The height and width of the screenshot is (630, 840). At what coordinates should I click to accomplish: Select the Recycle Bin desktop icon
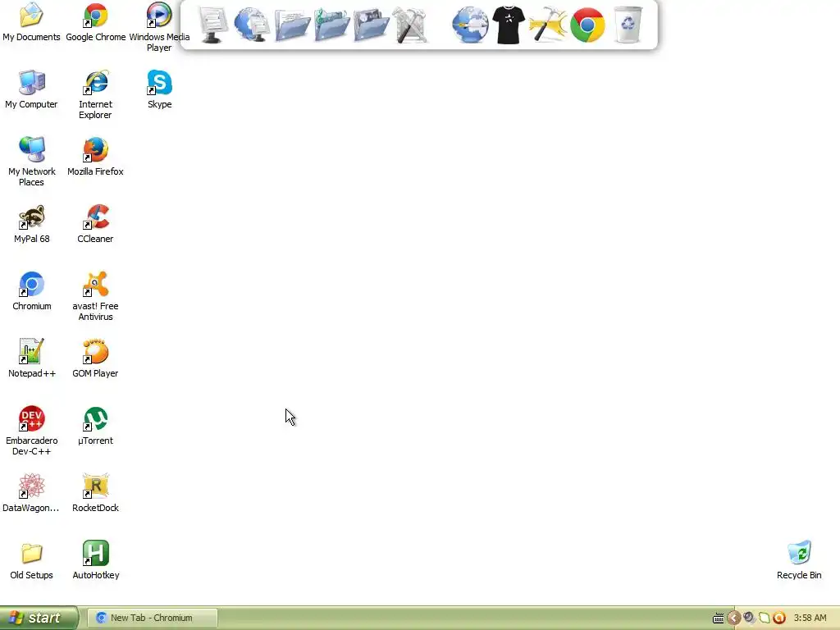[799, 560]
